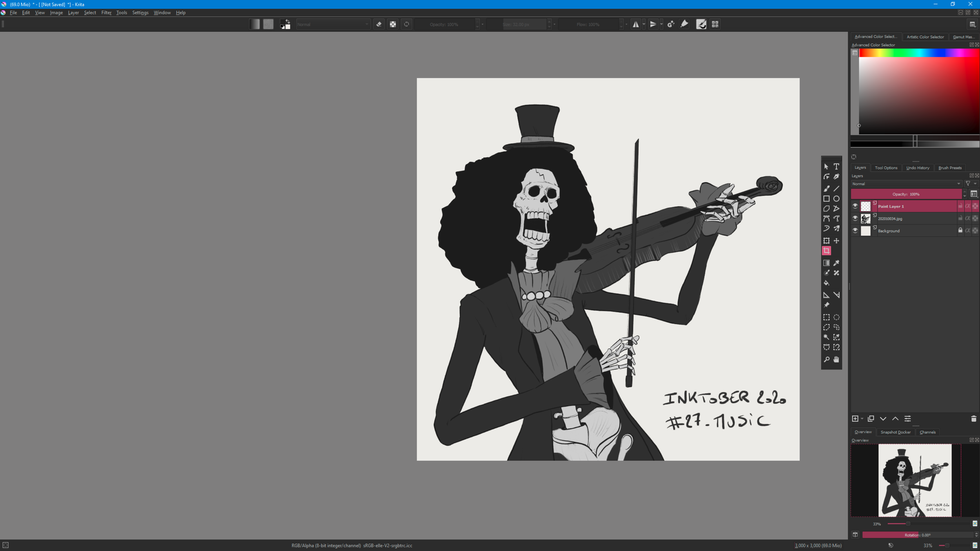Select the Gradient tool

tap(826, 263)
